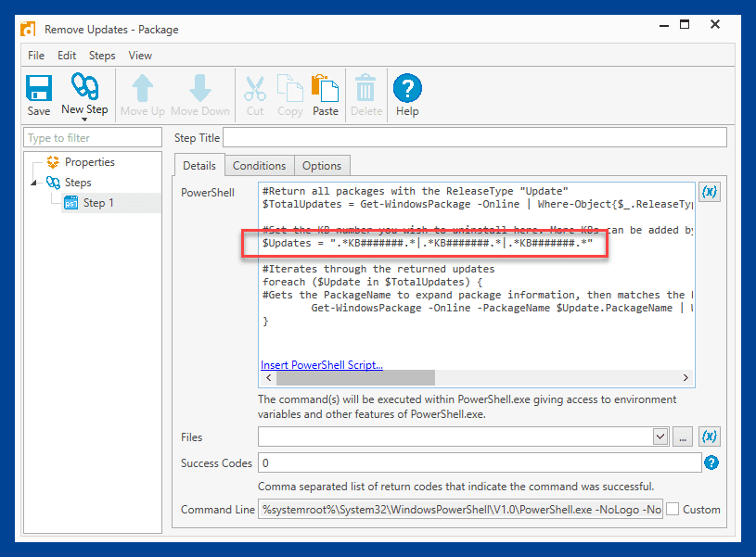This screenshot has height=557, width=756.
Task: Click the New Step footprints icon
Action: [84, 86]
